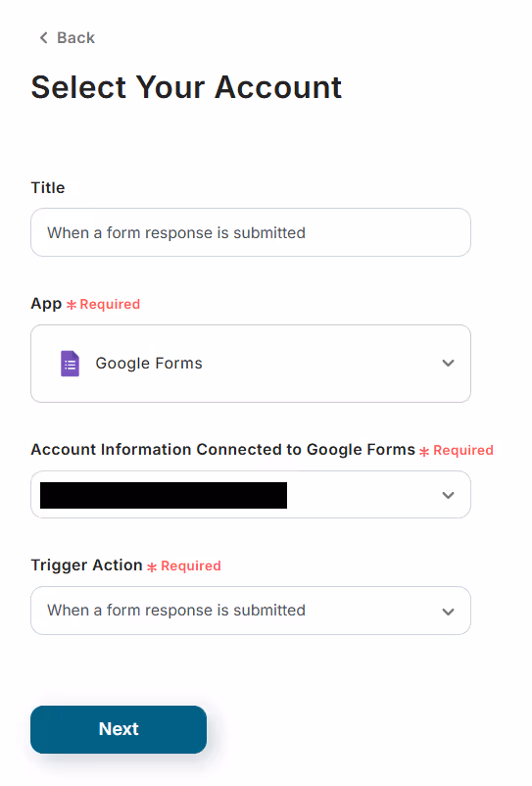Click the redacted account information box
532x786 pixels.
[x=164, y=495]
